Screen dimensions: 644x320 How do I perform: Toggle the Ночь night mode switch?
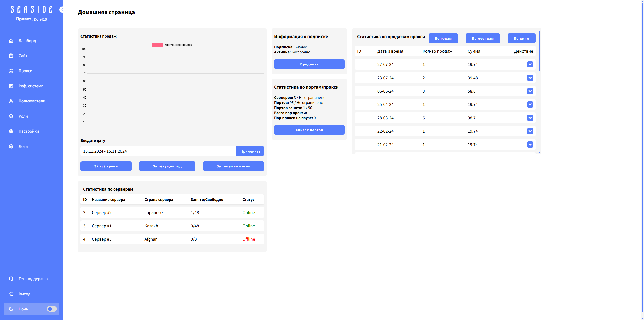click(x=52, y=309)
